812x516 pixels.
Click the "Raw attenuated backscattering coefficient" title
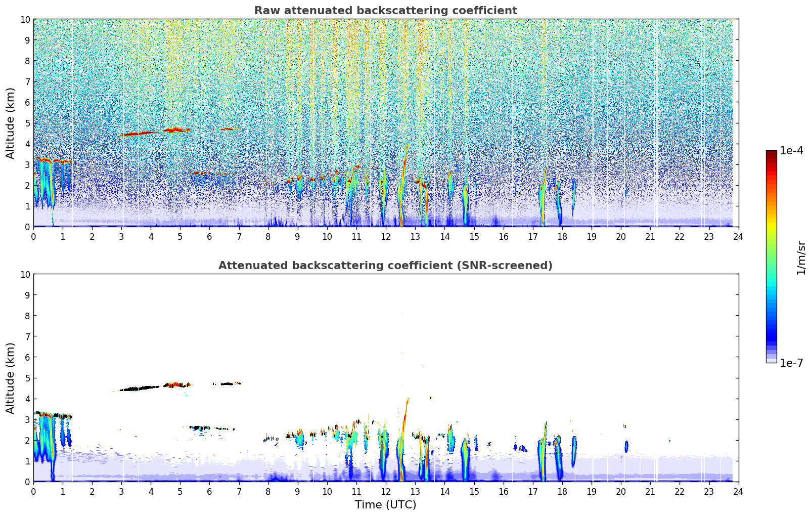click(385, 11)
